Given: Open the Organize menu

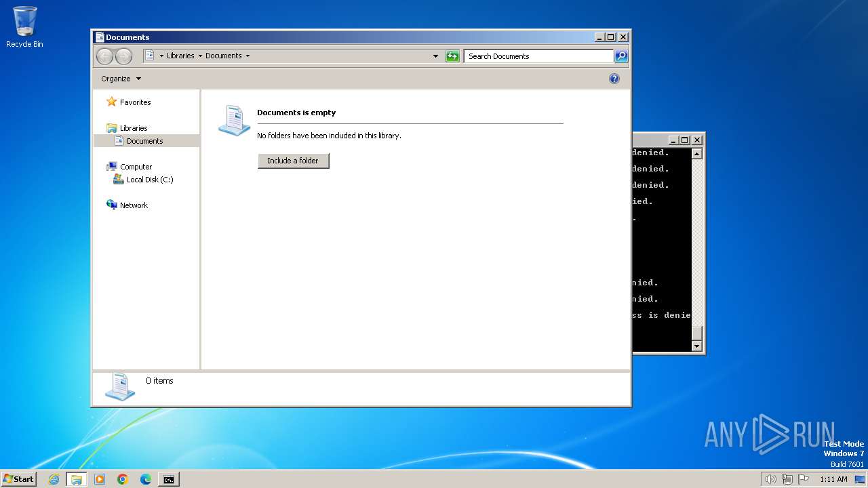Looking at the screenshot, I should point(121,79).
